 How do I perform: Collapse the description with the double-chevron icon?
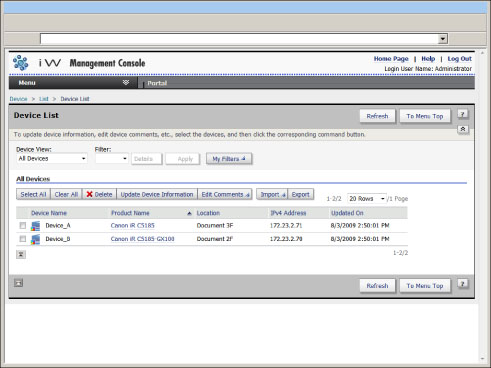click(463, 129)
